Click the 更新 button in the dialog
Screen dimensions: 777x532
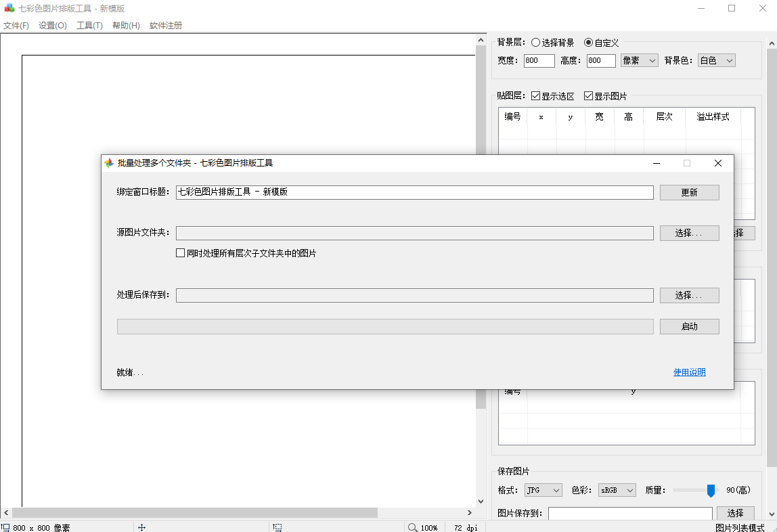pyautogui.click(x=689, y=192)
